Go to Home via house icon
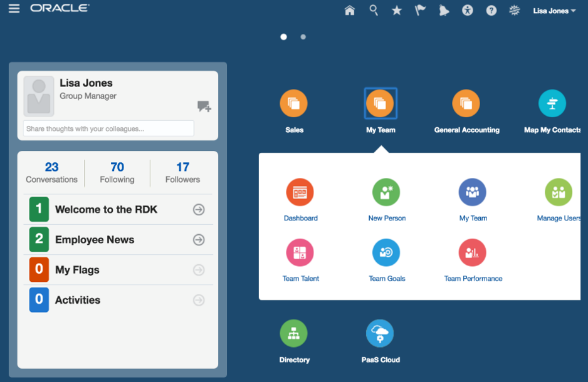Screen dimensions: 588x382 (350, 10)
